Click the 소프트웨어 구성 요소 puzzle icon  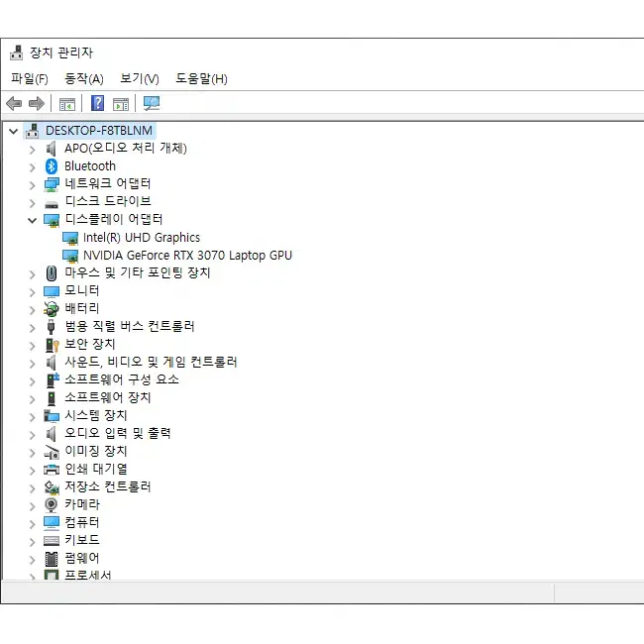[x=53, y=380]
